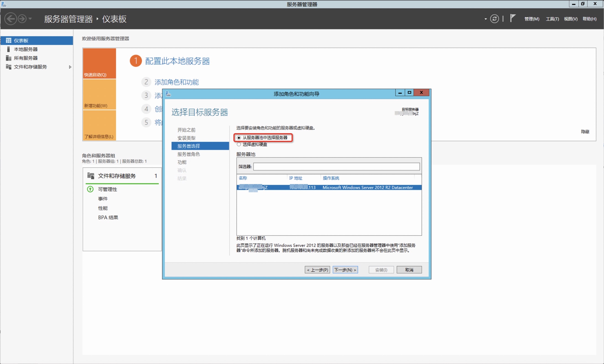Refresh Server Manager with the refresh icon
The height and width of the screenshot is (364, 604).
pyautogui.click(x=495, y=19)
